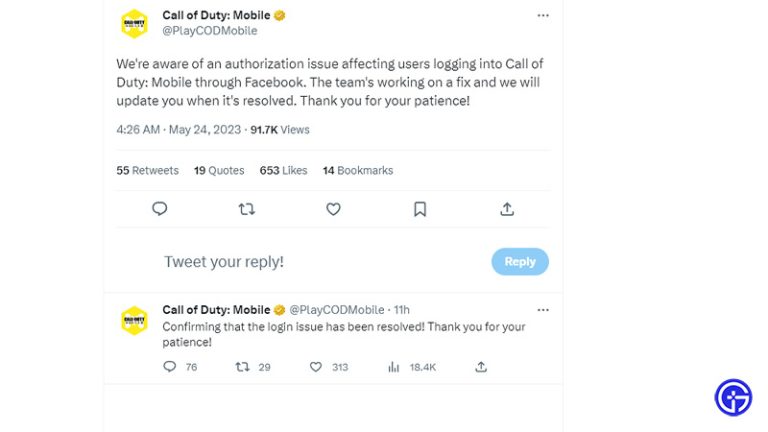Click Call of Duty: Mobile avatar on main tweet
The image size is (768, 432).
pos(134,23)
